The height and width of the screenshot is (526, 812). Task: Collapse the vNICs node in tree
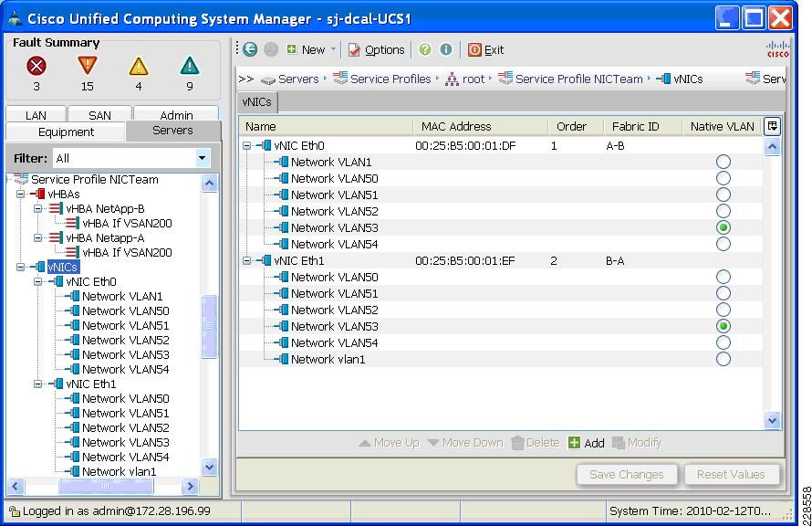(20, 268)
